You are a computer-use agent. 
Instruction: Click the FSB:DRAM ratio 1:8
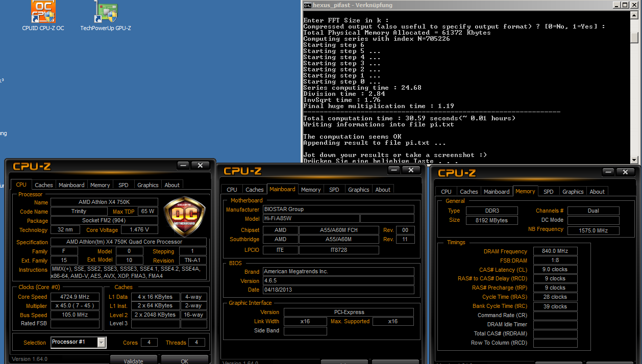[x=555, y=260]
